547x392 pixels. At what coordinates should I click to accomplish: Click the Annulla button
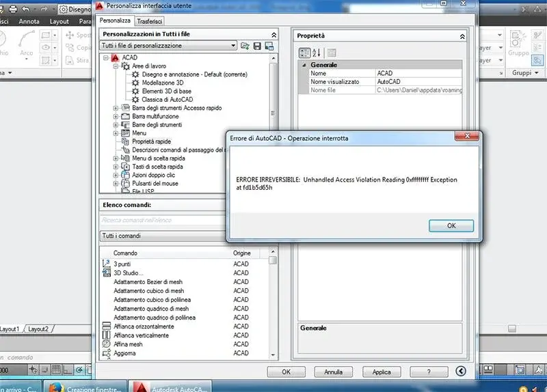(333, 372)
